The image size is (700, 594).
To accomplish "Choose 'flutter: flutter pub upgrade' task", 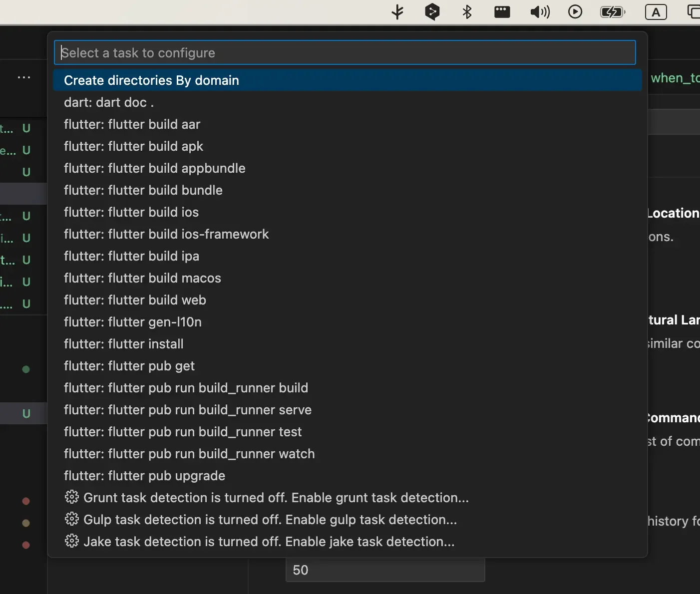I will click(x=348, y=476).
